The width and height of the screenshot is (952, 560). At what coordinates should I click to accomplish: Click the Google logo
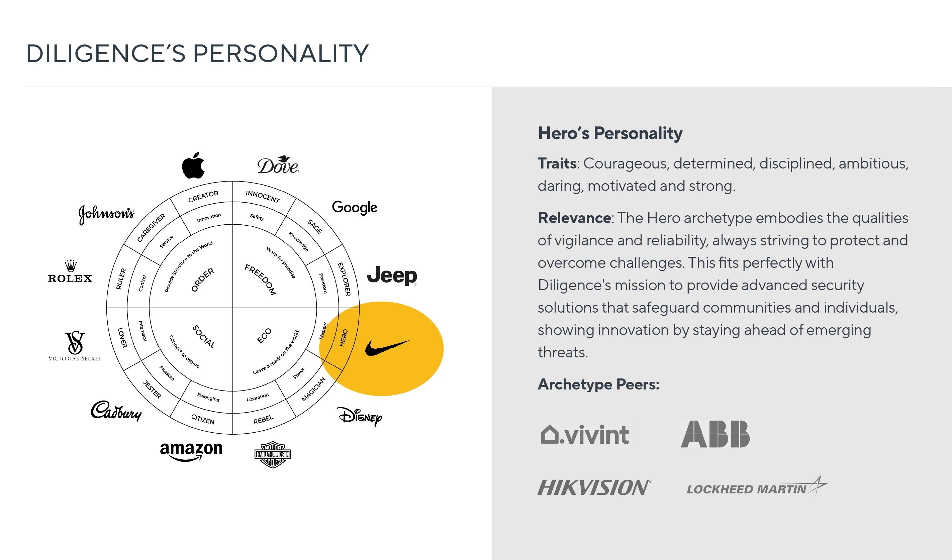click(354, 207)
